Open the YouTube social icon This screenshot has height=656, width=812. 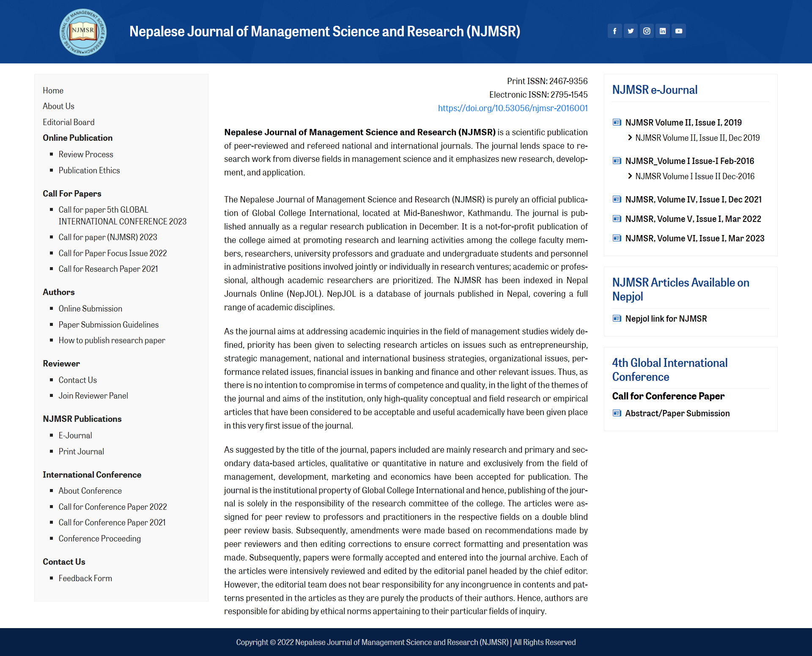pos(679,31)
